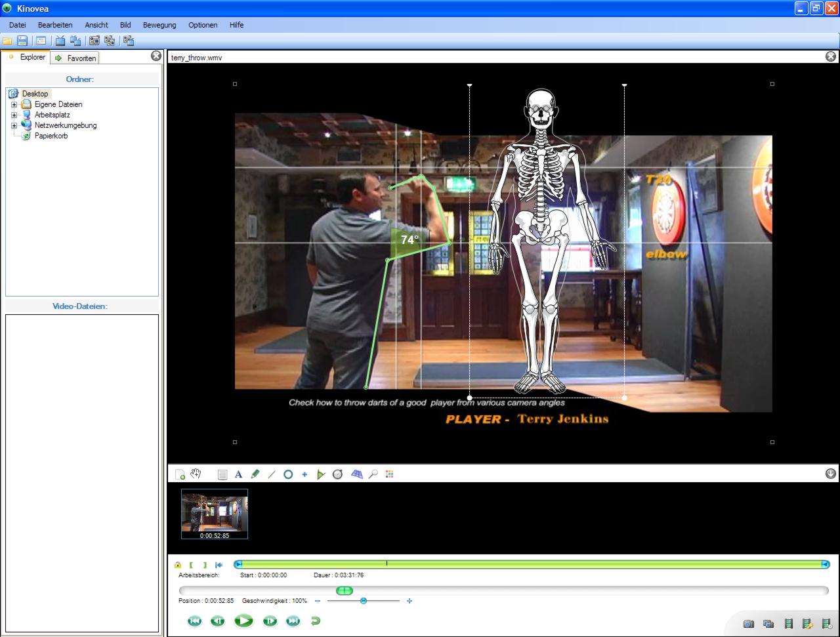Collapse the key images panel arrow
840x637 pixels.
[831, 474]
